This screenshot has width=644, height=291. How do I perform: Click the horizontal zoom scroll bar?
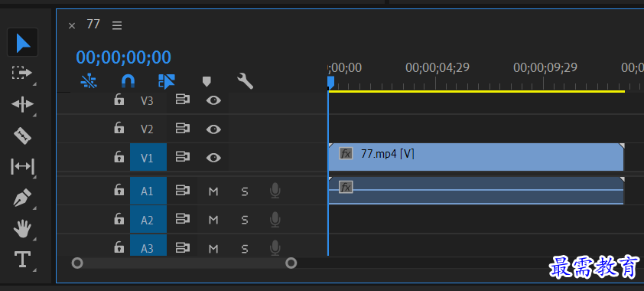(184, 263)
